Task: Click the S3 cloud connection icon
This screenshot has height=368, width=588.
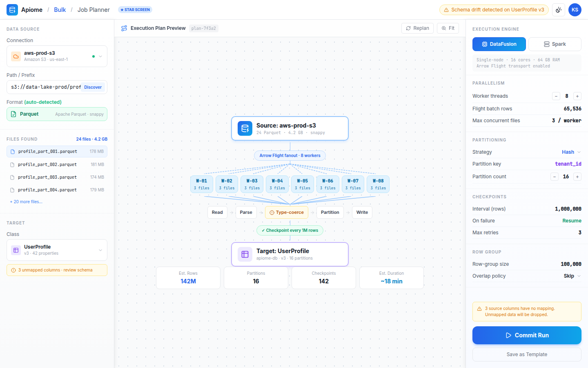Action: point(16,56)
